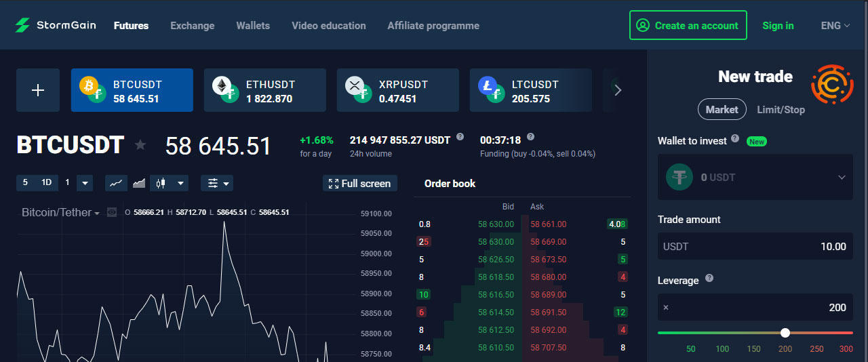
Task: Select the 1D timeframe button
Action: click(x=46, y=182)
